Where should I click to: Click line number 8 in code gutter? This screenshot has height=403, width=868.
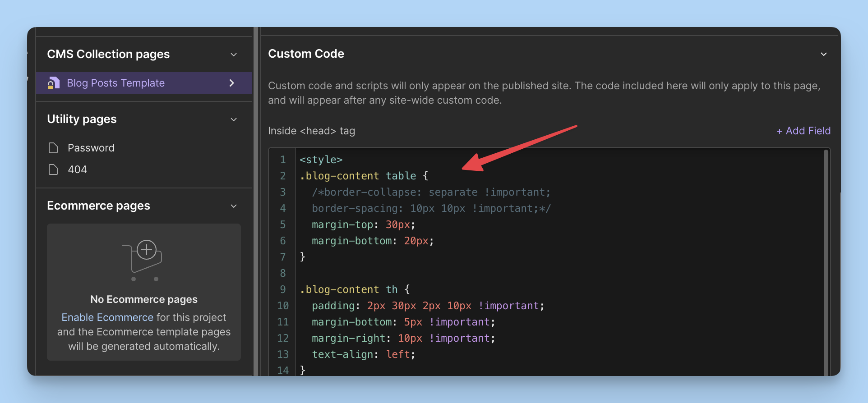[x=283, y=273]
